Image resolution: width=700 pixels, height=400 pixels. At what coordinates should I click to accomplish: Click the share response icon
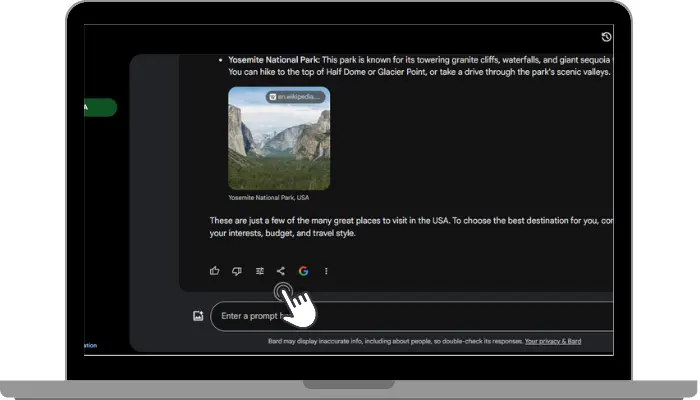click(x=281, y=271)
